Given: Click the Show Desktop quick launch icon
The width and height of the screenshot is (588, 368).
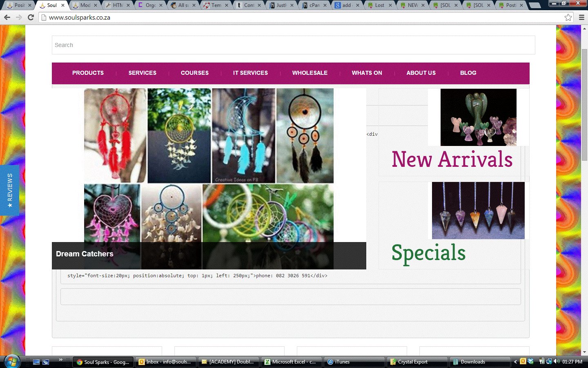Looking at the screenshot, I should click(x=36, y=362).
